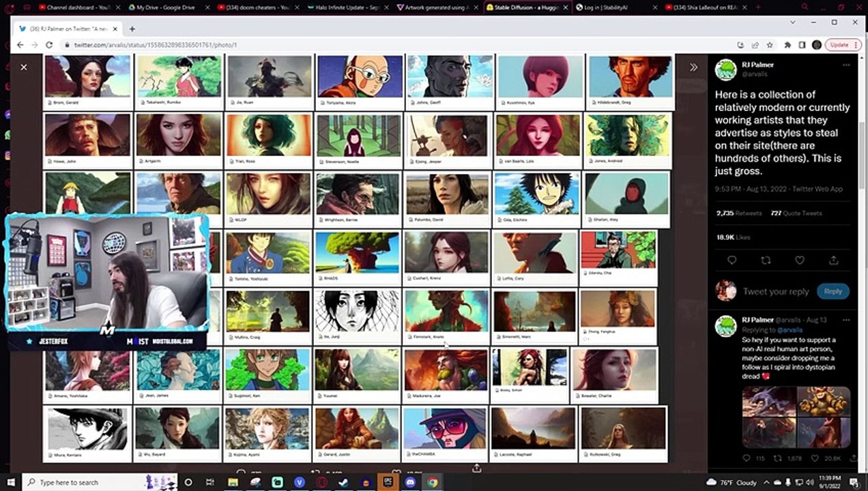Like the main tweet with heart icon

(x=800, y=260)
